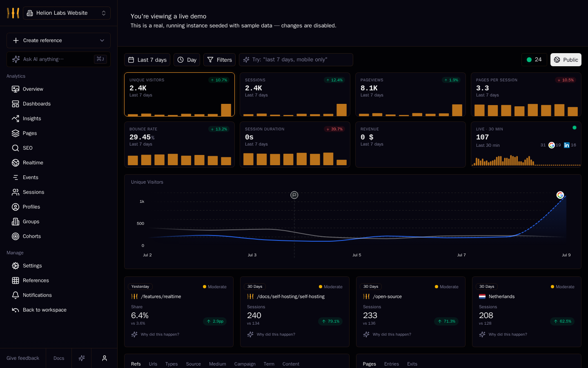Click the Ask AI anything input
This screenshot has width=588, height=368.
pos(58,59)
